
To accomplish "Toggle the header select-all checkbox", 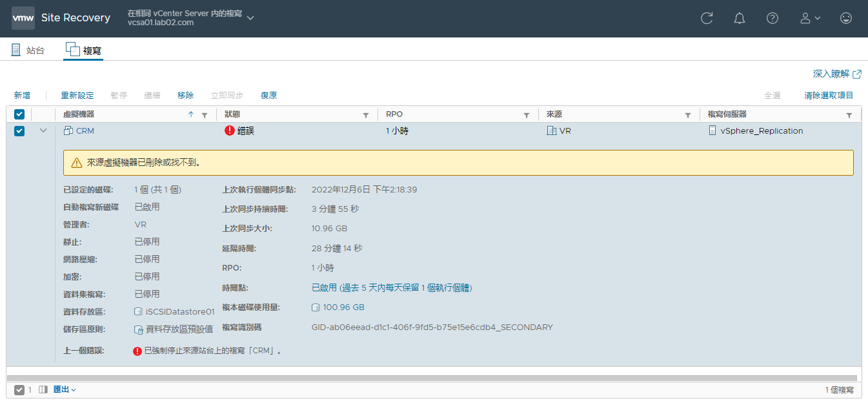I will click(x=19, y=114).
